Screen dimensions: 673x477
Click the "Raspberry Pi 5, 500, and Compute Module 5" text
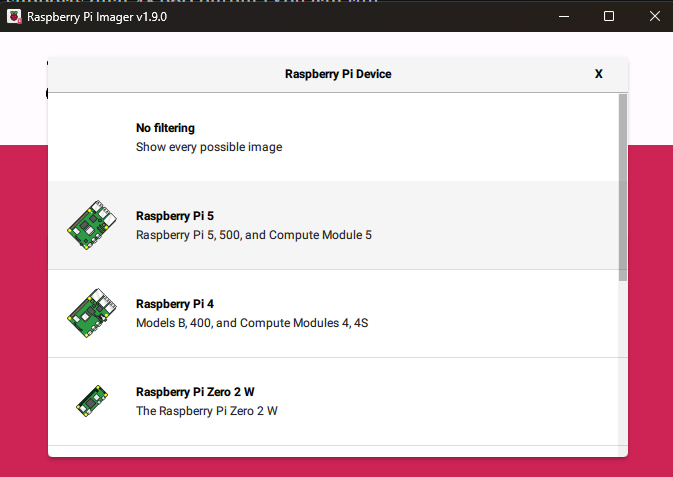(x=254, y=235)
